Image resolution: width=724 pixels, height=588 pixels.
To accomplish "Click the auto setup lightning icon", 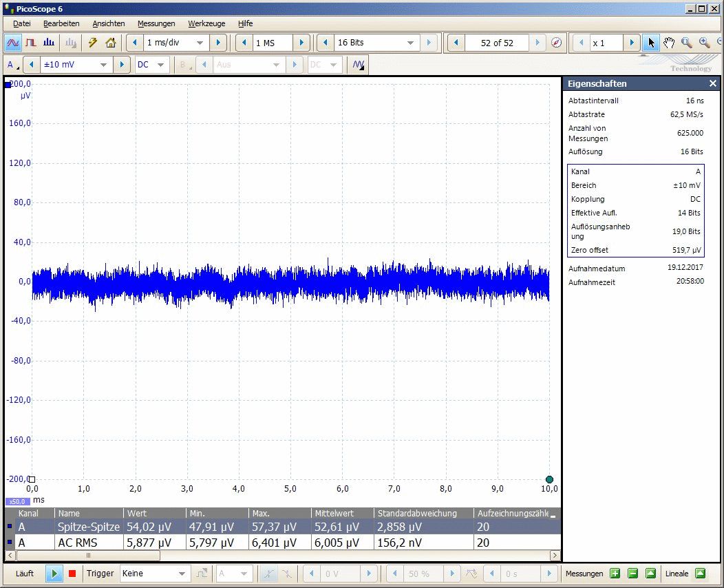I will (93, 43).
